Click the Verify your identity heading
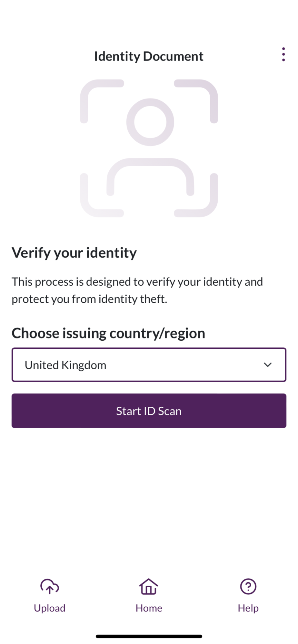The image size is (298, 644). 74,253
